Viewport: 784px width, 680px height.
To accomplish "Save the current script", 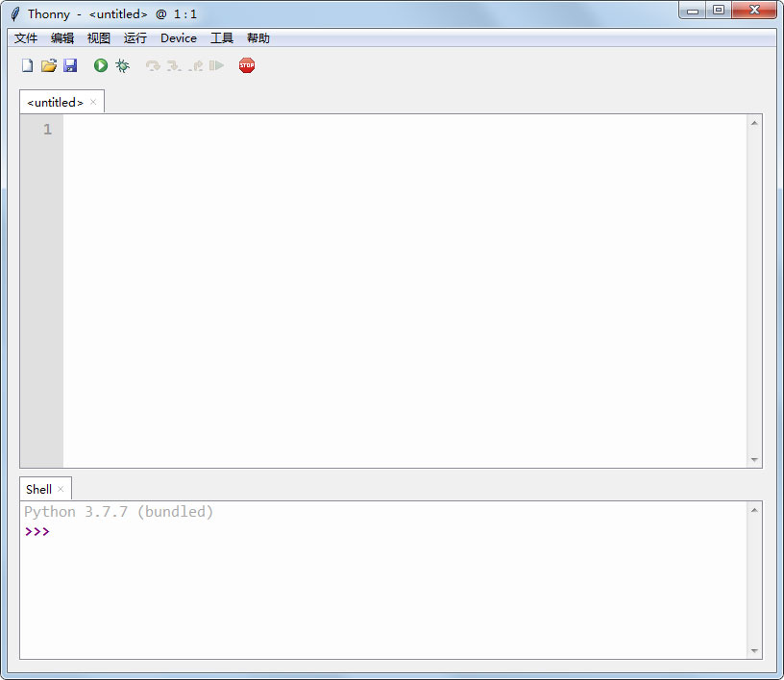I will click(x=70, y=64).
